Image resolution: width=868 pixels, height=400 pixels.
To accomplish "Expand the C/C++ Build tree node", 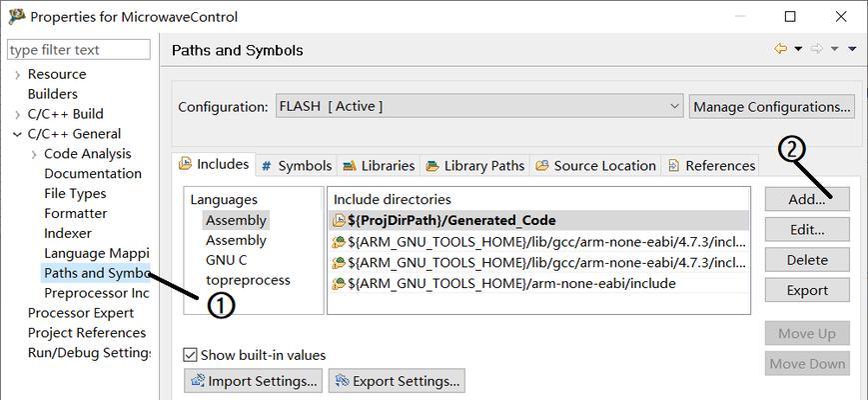I will coord(18,115).
